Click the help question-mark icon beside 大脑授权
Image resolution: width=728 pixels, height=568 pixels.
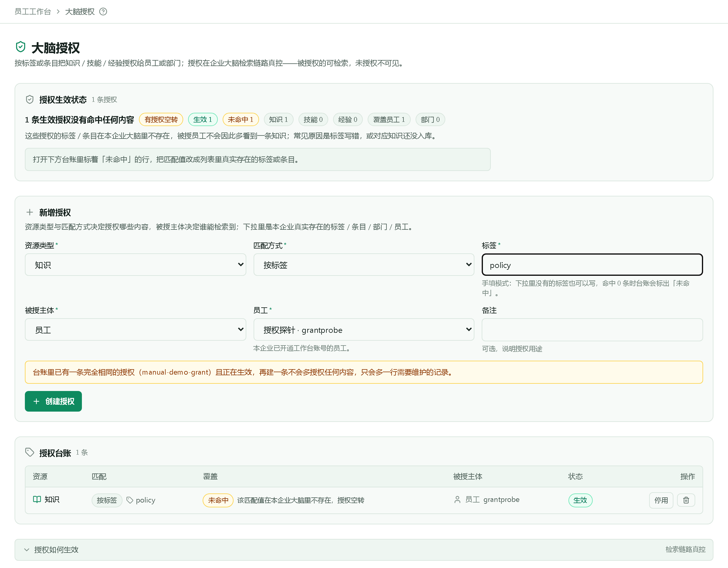[103, 12]
